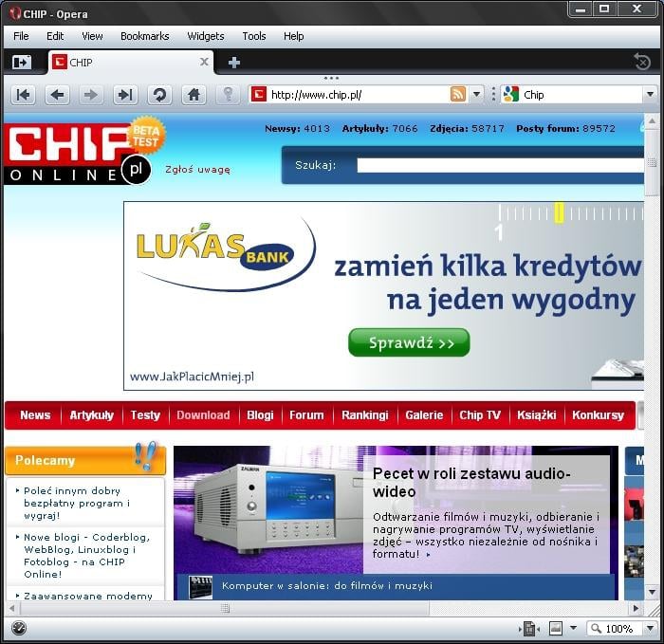Open the RSS feed icon

click(x=458, y=94)
